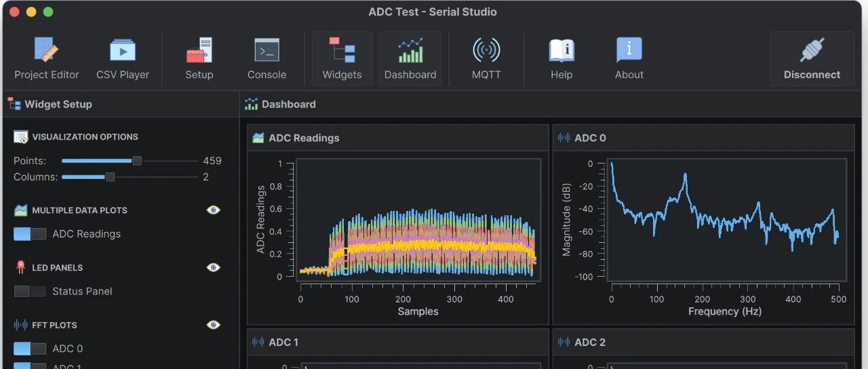Click the ADC 2 widget title icon

coord(564,342)
